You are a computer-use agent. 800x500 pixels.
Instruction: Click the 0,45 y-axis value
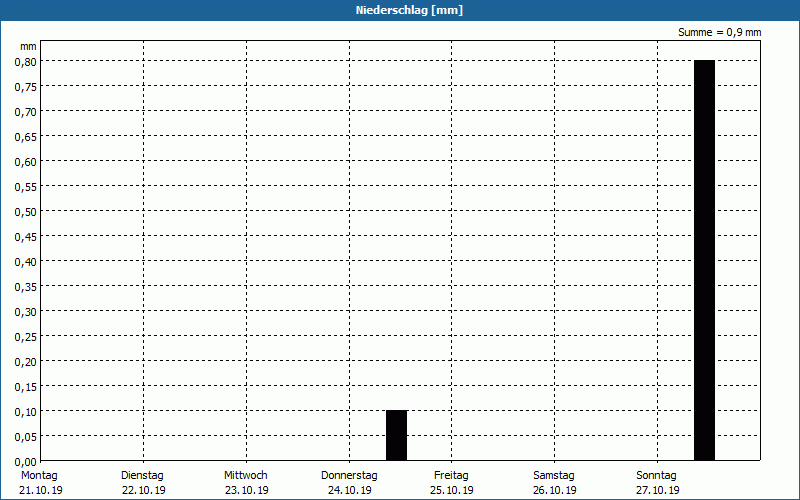[26, 237]
